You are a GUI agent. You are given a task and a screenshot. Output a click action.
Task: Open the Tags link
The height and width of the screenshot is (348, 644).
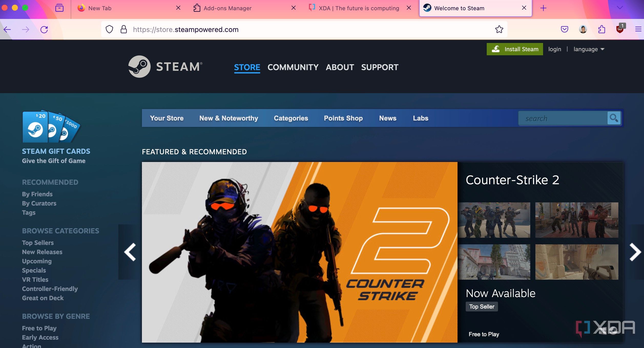tap(29, 213)
